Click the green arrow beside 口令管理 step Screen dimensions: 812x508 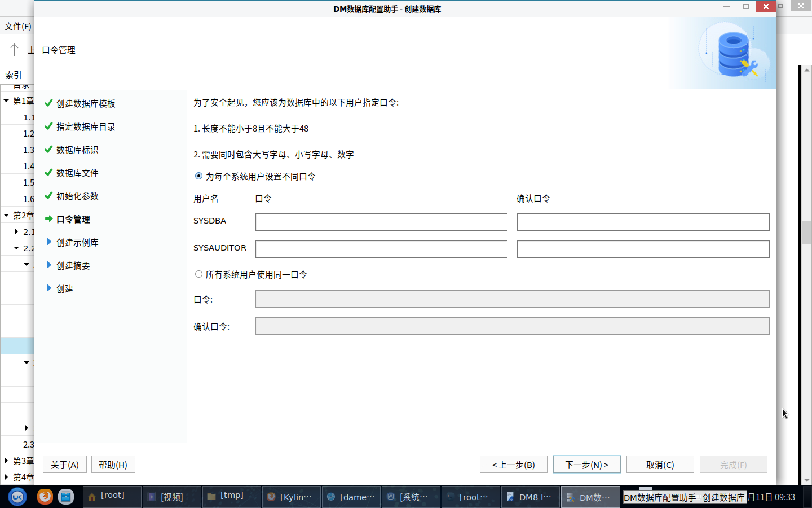48,219
